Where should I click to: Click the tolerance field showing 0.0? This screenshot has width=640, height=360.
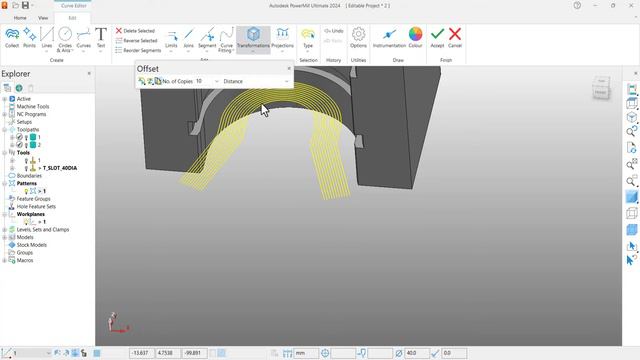tap(454, 353)
